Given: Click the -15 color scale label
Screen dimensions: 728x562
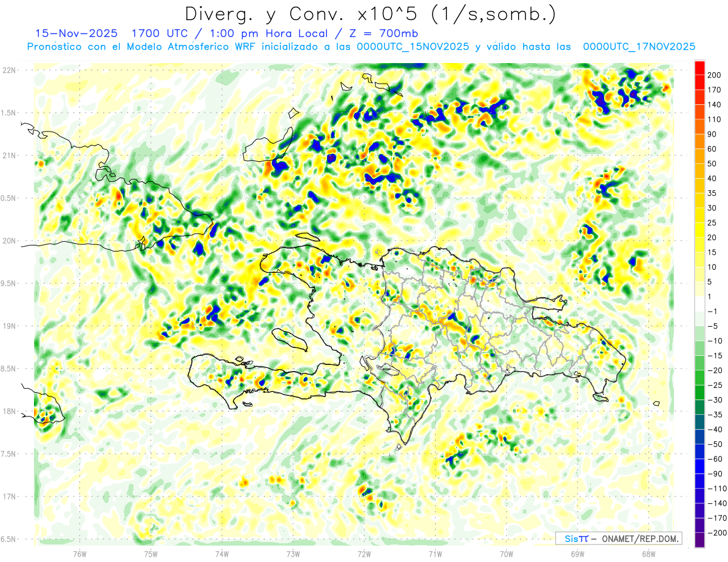Looking at the screenshot, I should point(716,355).
